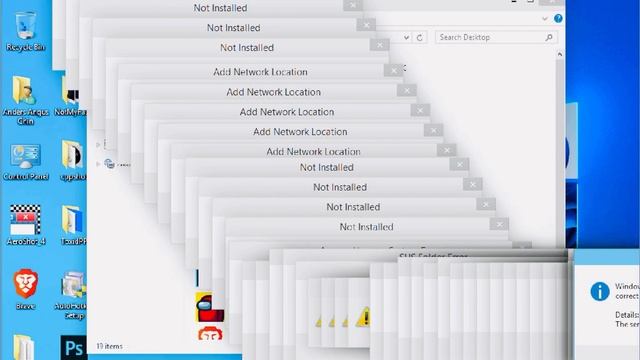Select the cppsho folder on the desktop
This screenshot has width=640, height=360.
pyautogui.click(x=73, y=160)
